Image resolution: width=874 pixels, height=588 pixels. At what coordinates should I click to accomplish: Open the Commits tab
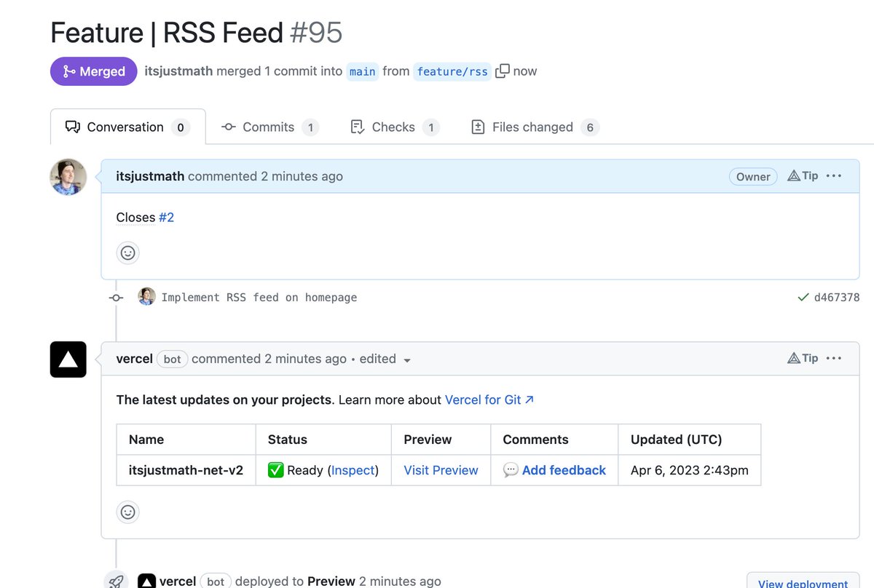pyautogui.click(x=270, y=127)
